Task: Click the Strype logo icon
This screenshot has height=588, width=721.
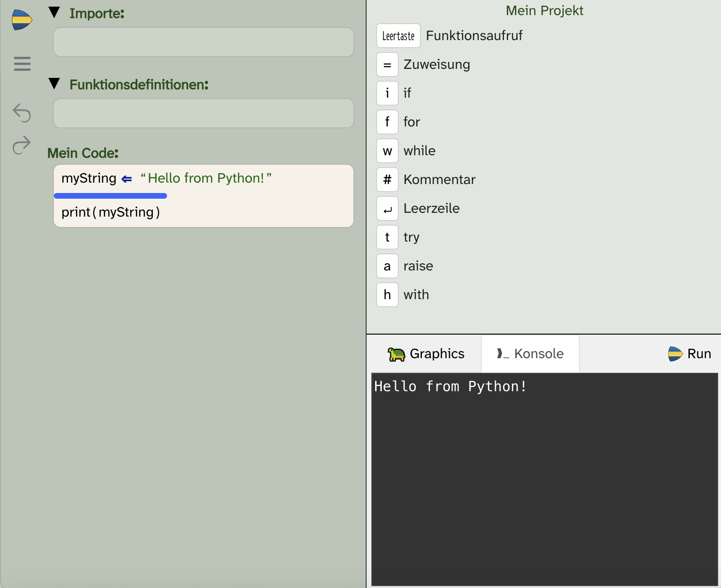Action: click(22, 20)
